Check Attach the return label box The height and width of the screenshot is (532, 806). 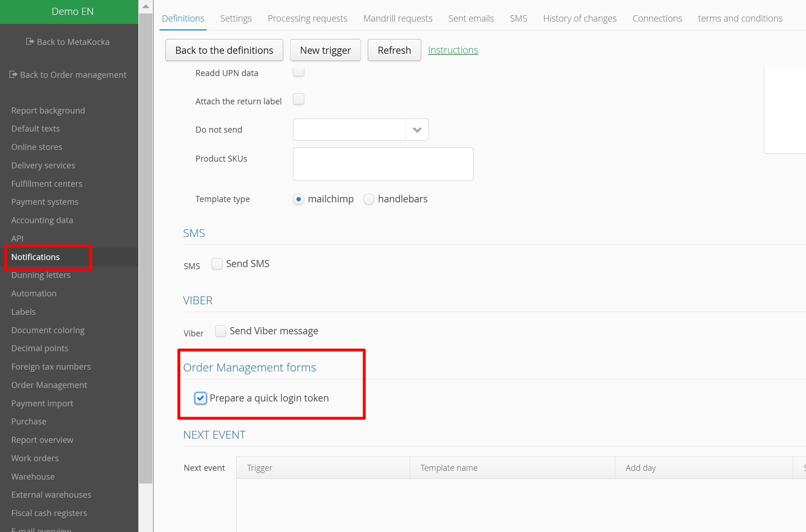[x=299, y=99]
